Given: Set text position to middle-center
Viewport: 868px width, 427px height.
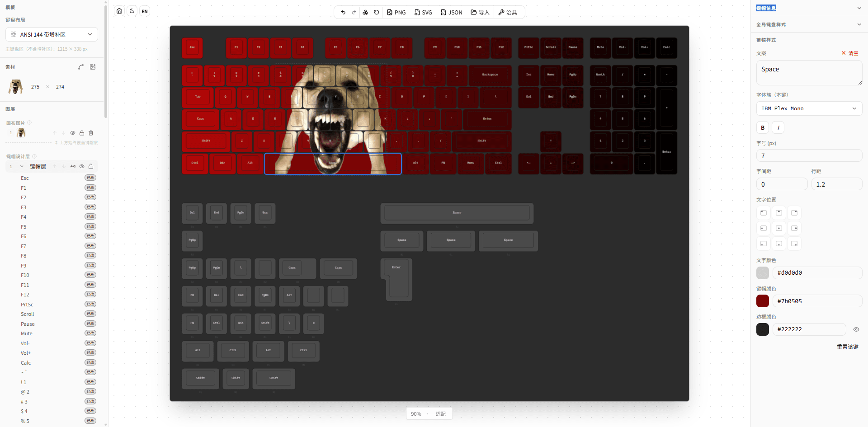Looking at the screenshot, I should (x=779, y=228).
